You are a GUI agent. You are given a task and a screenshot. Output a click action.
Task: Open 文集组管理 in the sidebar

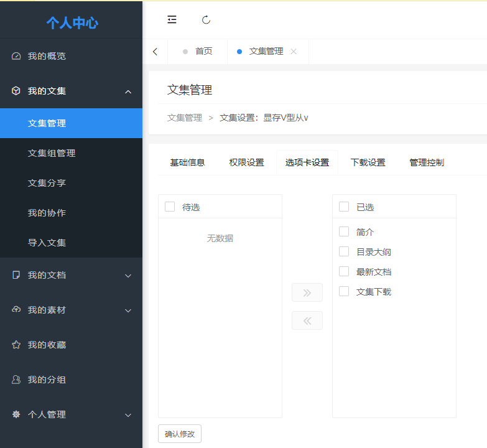coord(52,153)
